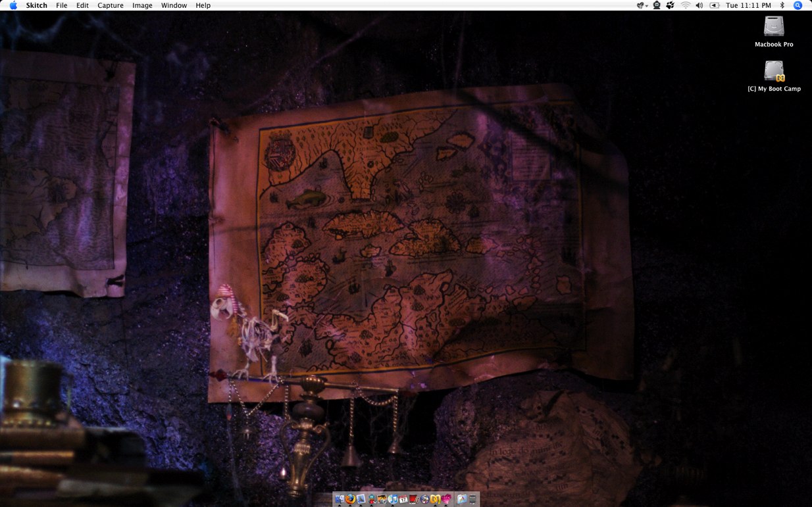This screenshot has height=507, width=812.
Task: Open the red notebook app in Dock
Action: [x=414, y=499]
